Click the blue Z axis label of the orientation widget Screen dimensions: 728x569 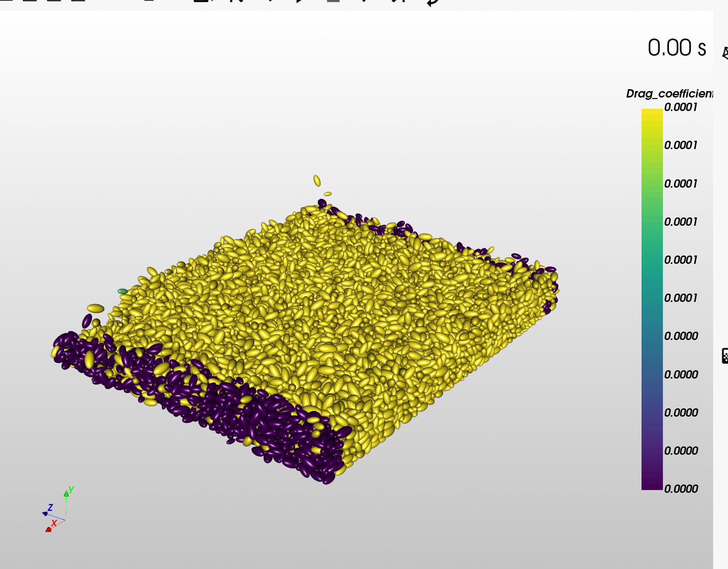(x=50, y=507)
